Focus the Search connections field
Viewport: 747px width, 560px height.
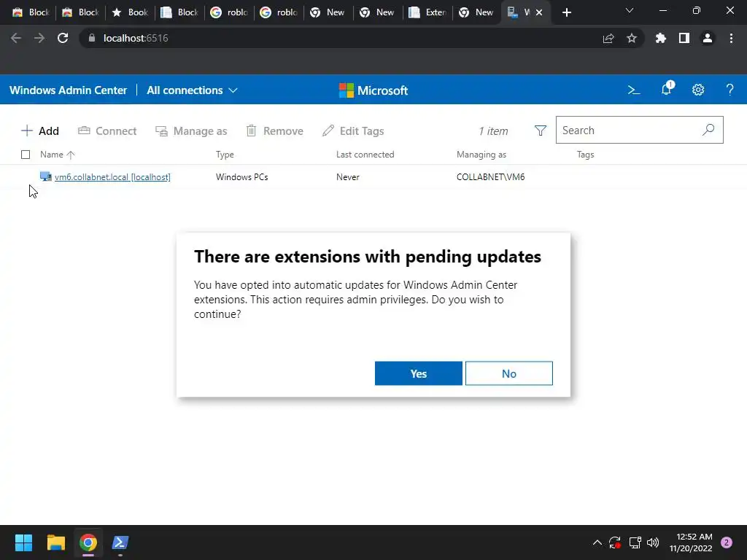click(x=639, y=130)
